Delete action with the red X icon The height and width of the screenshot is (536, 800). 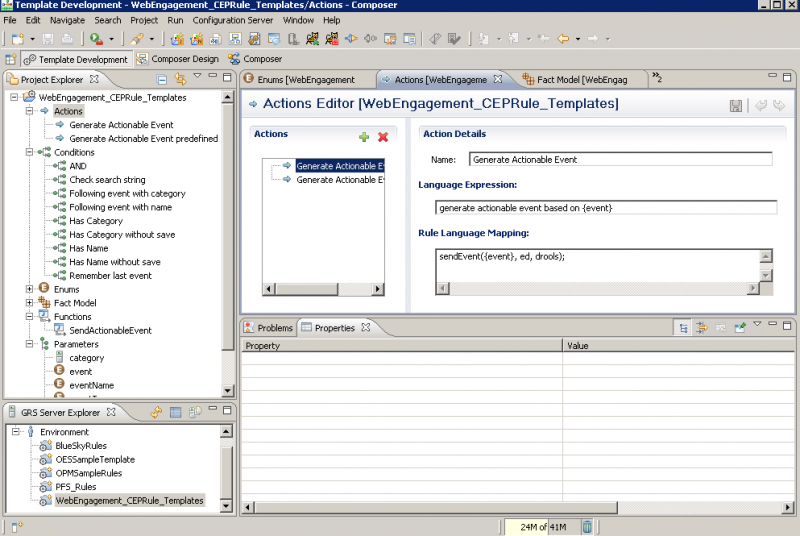coord(383,137)
